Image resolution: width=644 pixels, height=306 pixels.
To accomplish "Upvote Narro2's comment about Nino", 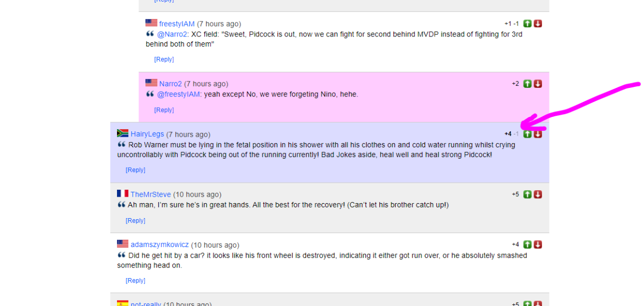I will [528, 84].
